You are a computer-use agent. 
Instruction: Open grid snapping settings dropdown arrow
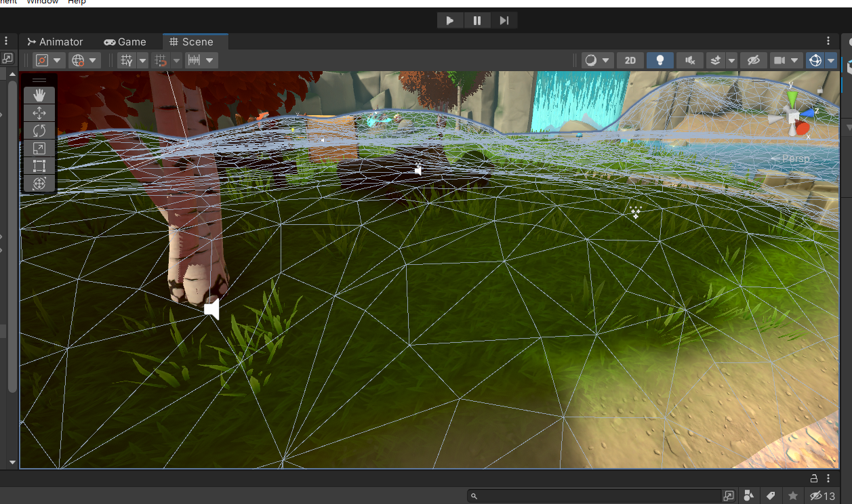point(177,60)
